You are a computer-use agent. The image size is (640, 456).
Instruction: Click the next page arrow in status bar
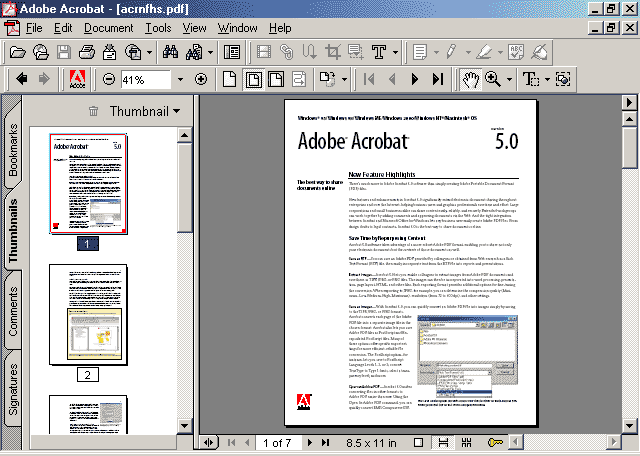click(310, 443)
